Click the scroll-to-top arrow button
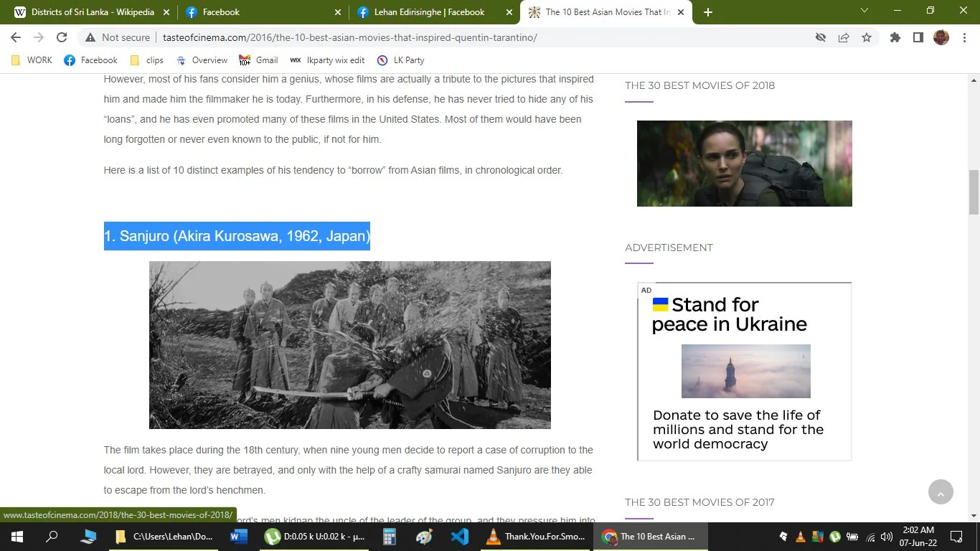980x551 pixels. (x=941, y=492)
